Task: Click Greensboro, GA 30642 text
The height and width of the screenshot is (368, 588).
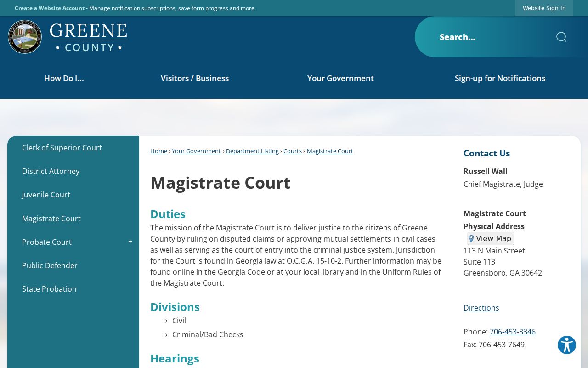Action: pyautogui.click(x=503, y=273)
